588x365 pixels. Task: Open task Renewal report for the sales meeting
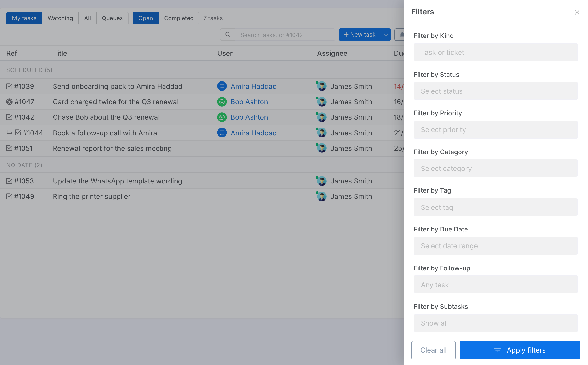coord(112,148)
